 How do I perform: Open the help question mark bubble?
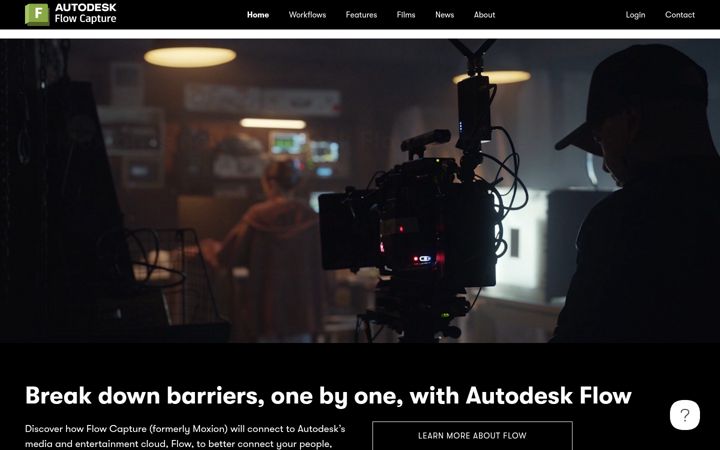tap(684, 415)
